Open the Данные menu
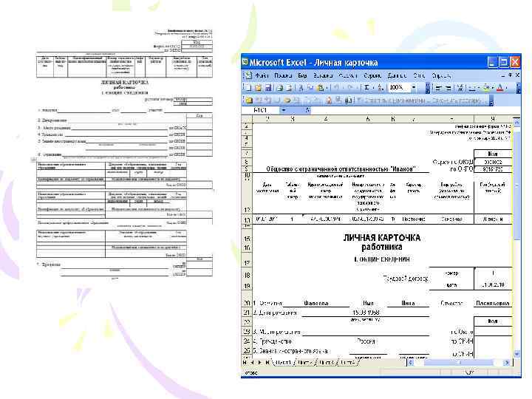Viewport: 532px width, 399px height. (x=398, y=75)
